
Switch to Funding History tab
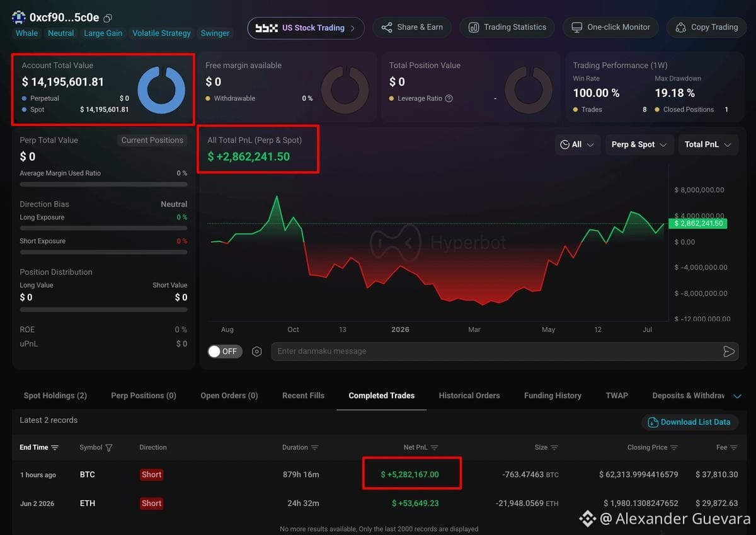pos(553,396)
